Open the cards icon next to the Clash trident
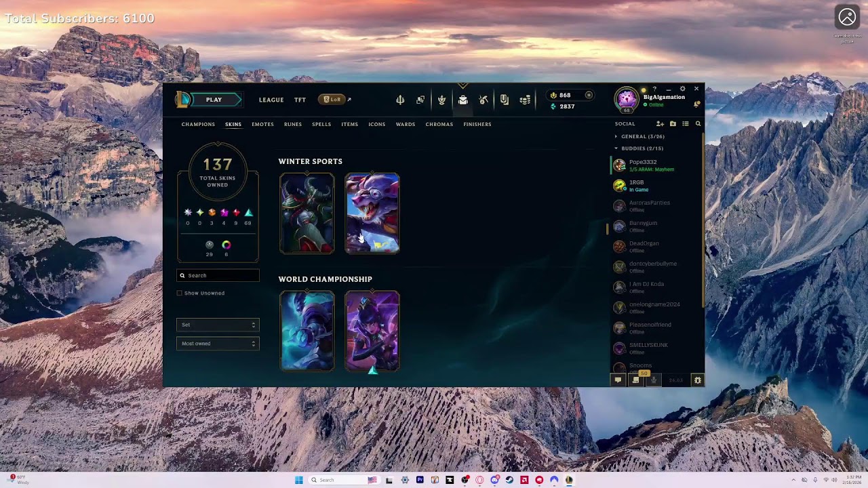The image size is (868, 488). (420, 100)
